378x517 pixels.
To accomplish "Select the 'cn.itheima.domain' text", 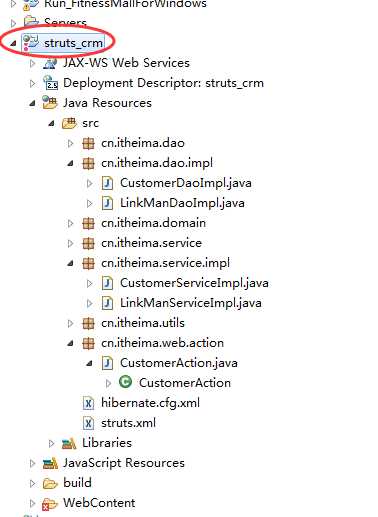I will click(154, 223).
